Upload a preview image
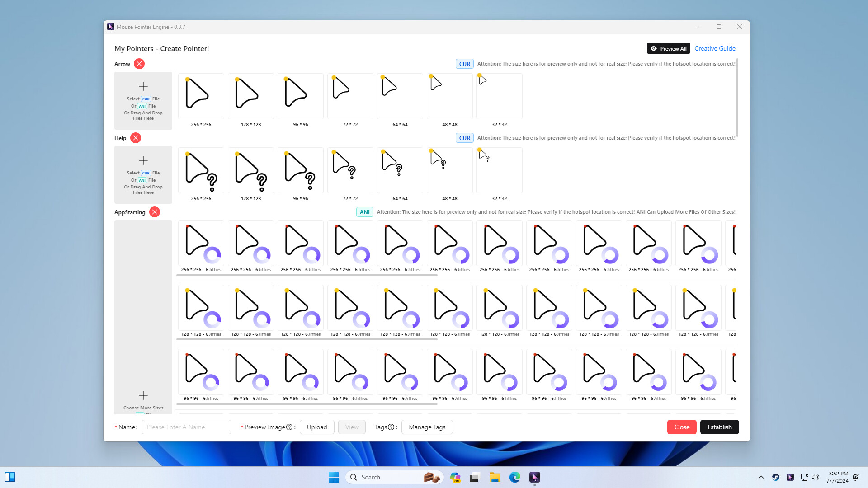Viewport: 868px width, 488px height. [317, 427]
